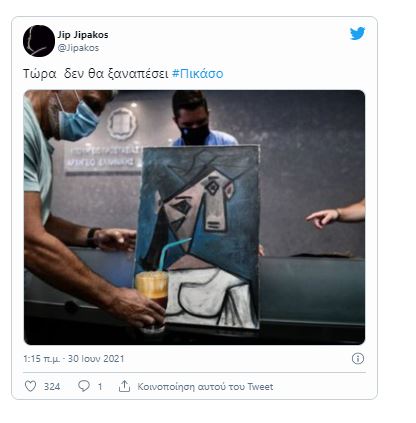
Task: Click the tweet text Τώρα δεν θα ξαναπέσει
Action: pos(96,74)
